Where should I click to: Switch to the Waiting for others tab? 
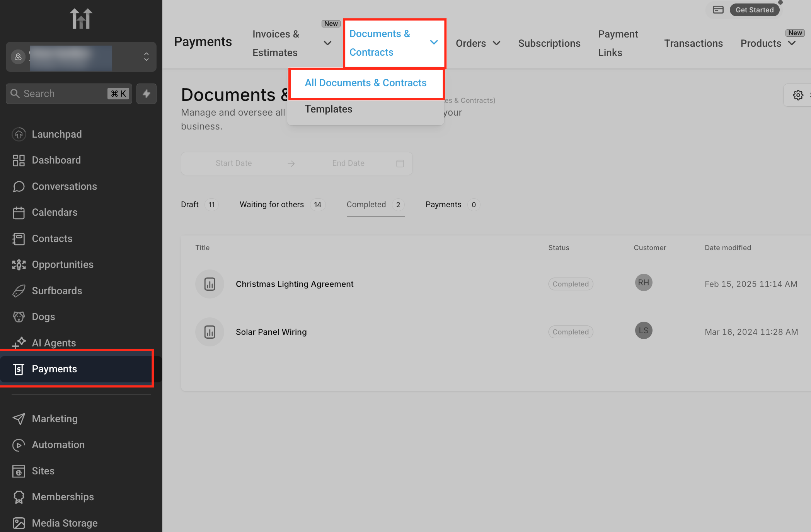[x=271, y=205]
